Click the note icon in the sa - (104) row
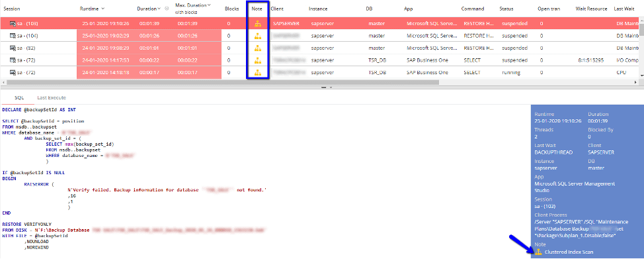The height and width of the screenshot is (259, 644). coord(257,36)
